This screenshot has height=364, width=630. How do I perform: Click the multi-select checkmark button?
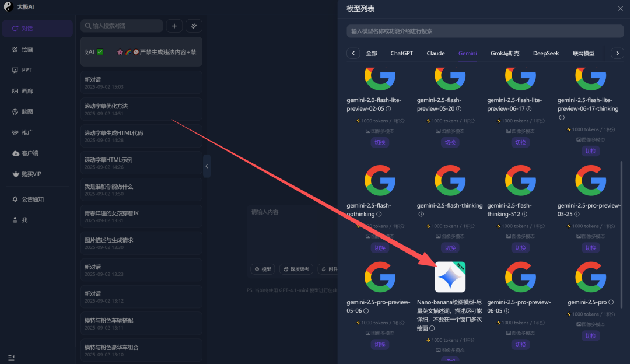[194, 26]
